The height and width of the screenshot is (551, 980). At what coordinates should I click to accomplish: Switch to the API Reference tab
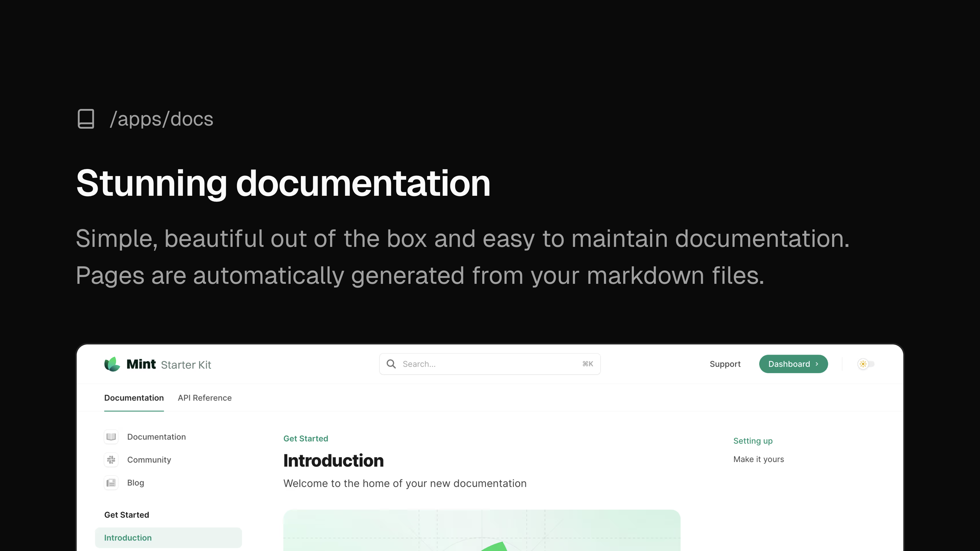pos(204,398)
